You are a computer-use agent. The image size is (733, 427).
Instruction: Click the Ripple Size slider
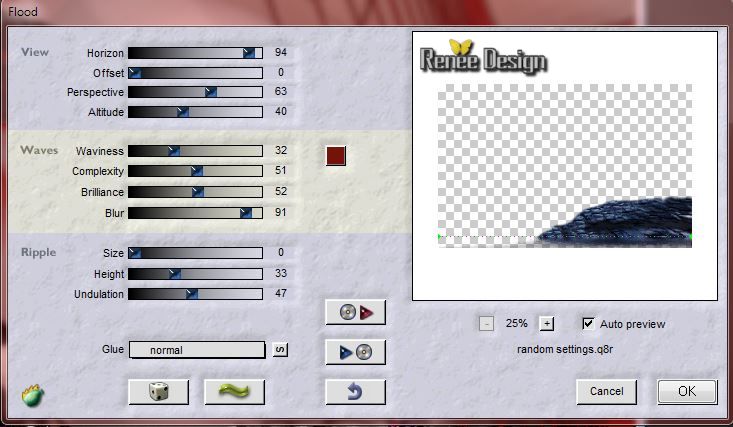(x=195, y=253)
